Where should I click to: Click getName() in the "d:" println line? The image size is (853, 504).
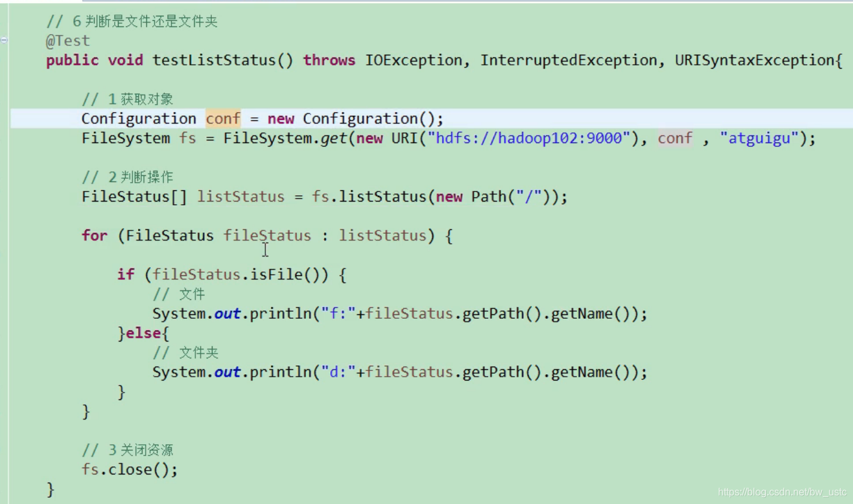(591, 372)
